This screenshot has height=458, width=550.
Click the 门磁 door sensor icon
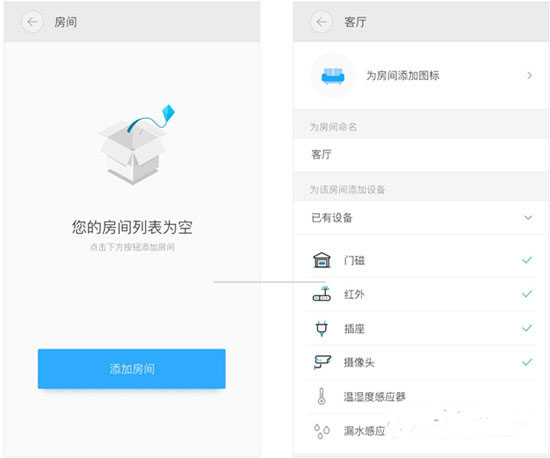[x=322, y=260]
